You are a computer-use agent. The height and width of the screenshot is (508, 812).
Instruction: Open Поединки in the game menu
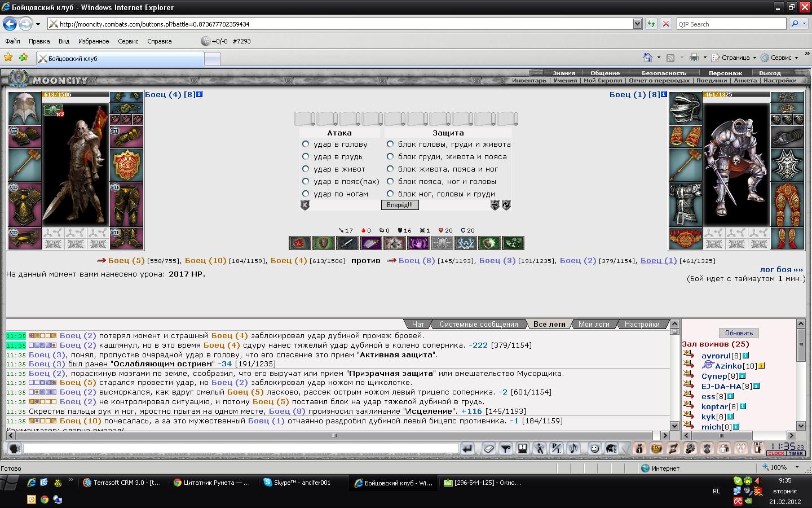point(712,81)
